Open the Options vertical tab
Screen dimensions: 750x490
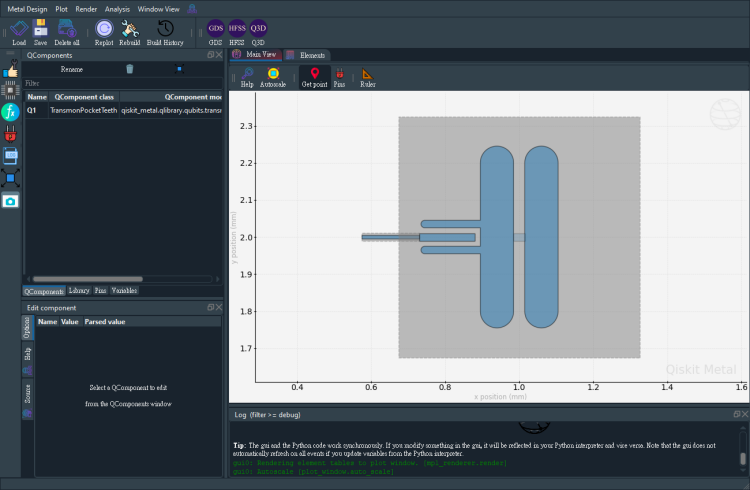coord(27,327)
